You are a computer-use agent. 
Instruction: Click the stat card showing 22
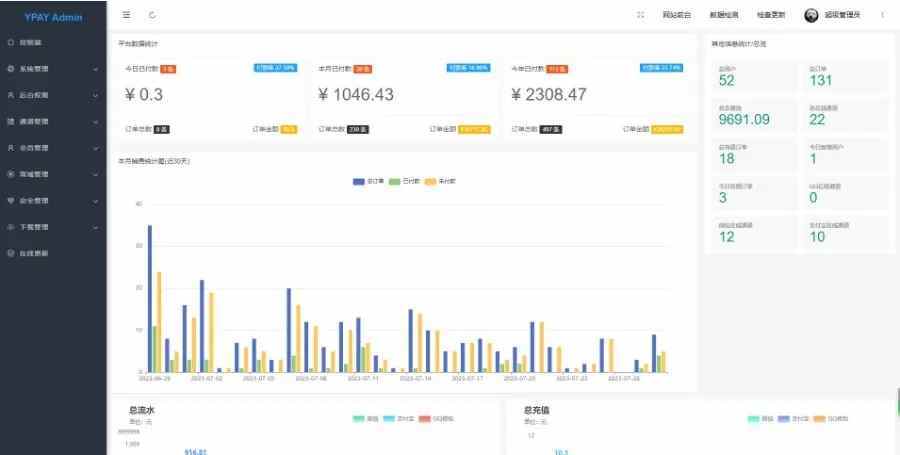coord(845,115)
